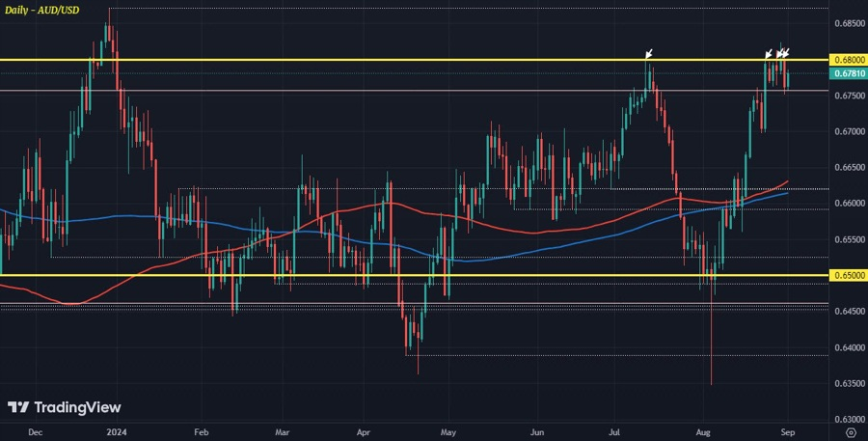The image size is (868, 441).
Task: Click the 0.63500 price axis label
Action: [x=849, y=383]
